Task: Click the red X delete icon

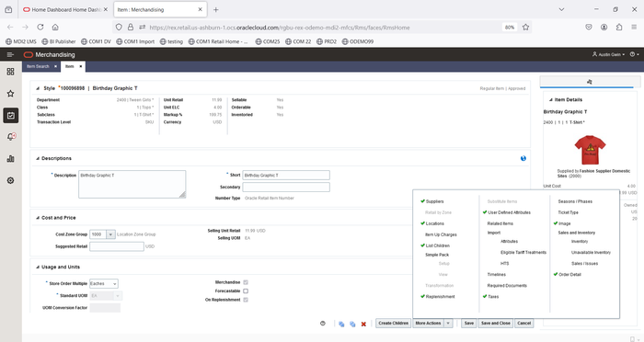Action: [363, 324]
